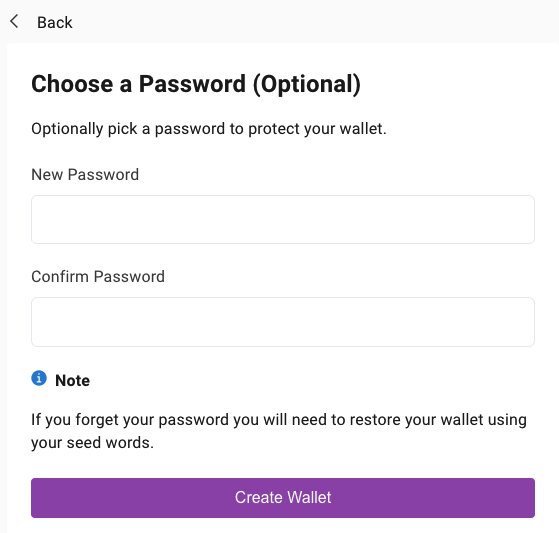Click the 'Optionally pick a password' description text
This screenshot has height=533, width=559.
click(209, 129)
